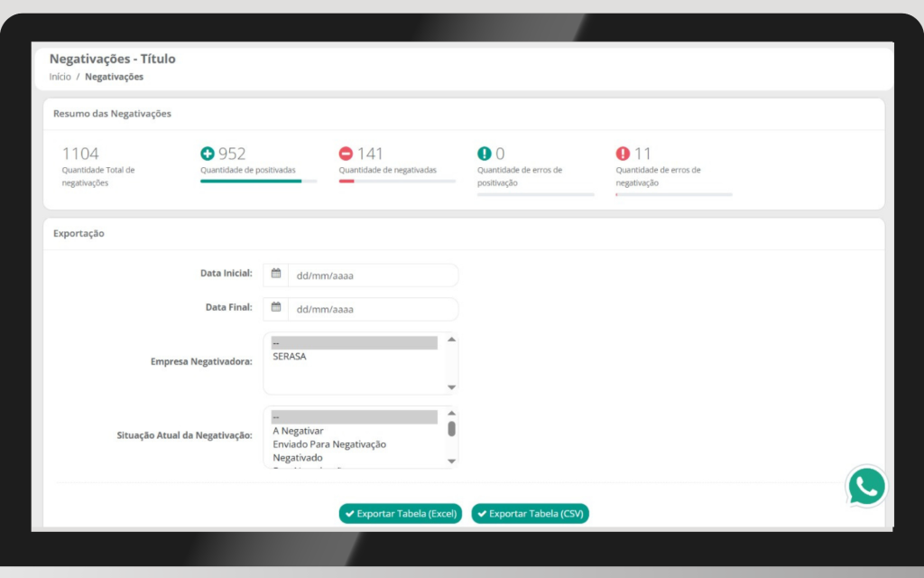
Task: Click the positivadas green progress bar
Action: [253, 181]
